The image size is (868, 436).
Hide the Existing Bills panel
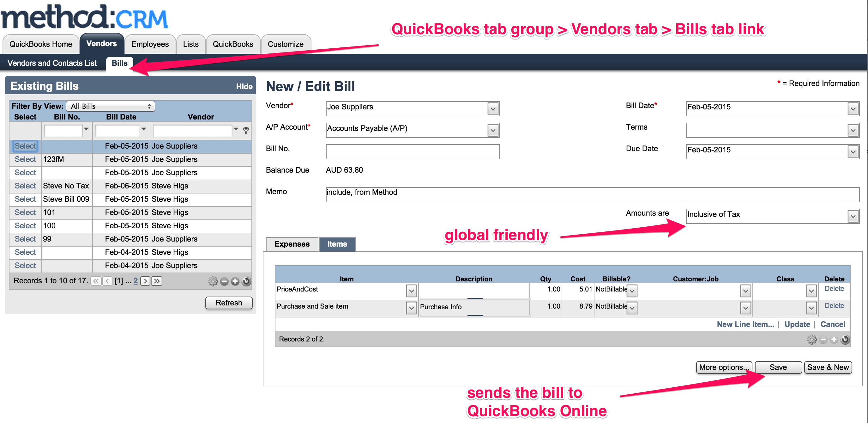tap(244, 87)
